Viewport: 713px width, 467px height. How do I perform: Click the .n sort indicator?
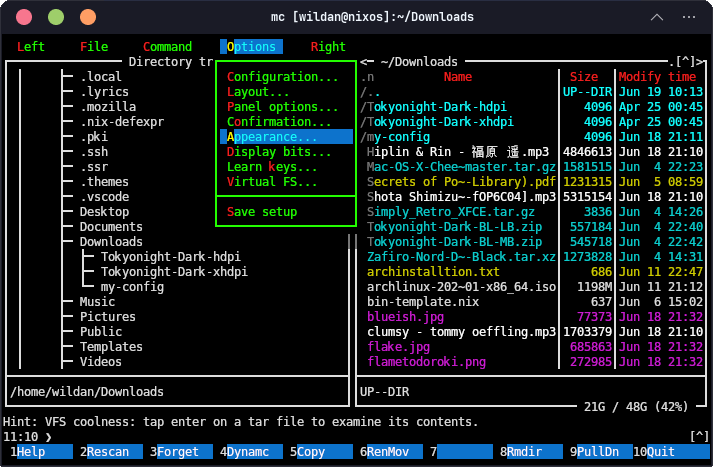tap(367, 76)
